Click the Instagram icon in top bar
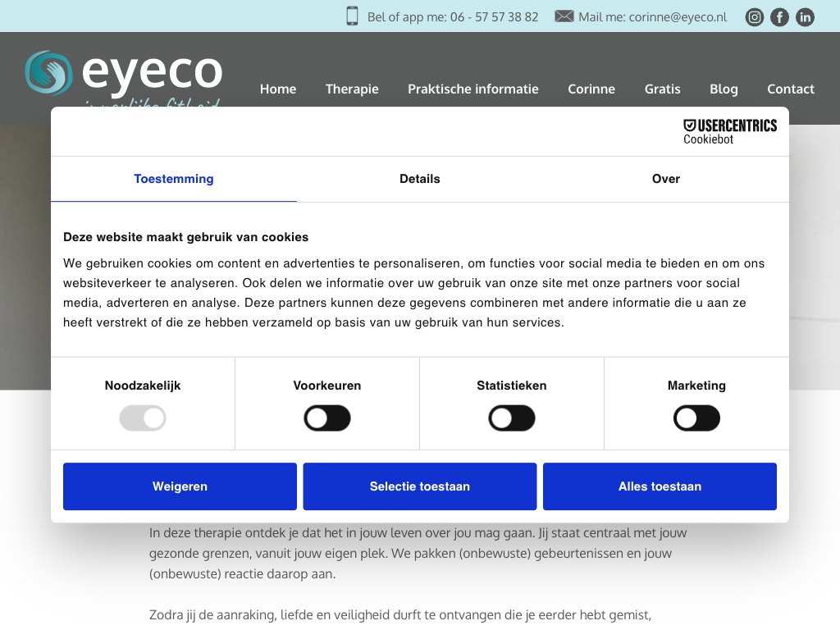Screen dimensions: 840x630 click(755, 16)
